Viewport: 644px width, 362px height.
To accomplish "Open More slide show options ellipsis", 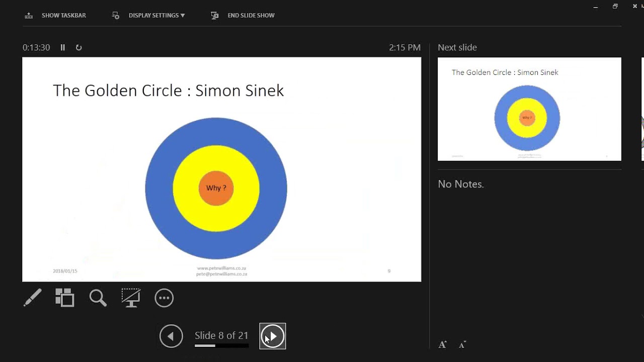I will (164, 298).
